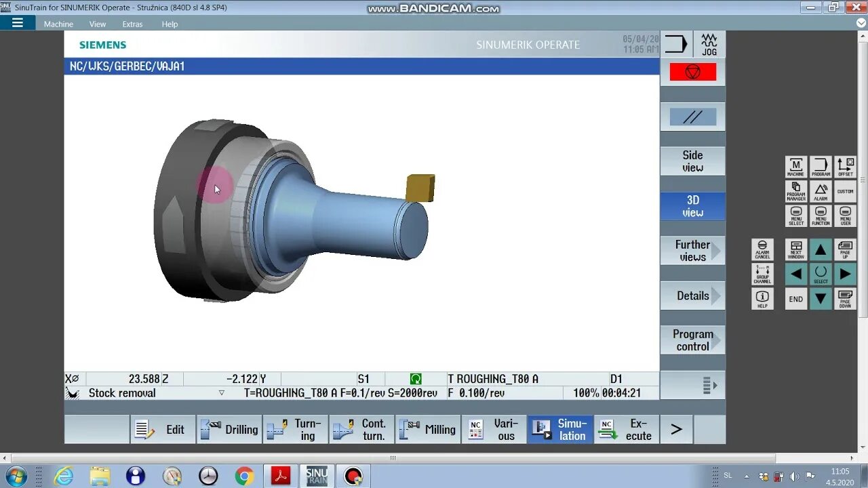Expand the Details submenu
Screen dimensions: 868x488
point(692,296)
